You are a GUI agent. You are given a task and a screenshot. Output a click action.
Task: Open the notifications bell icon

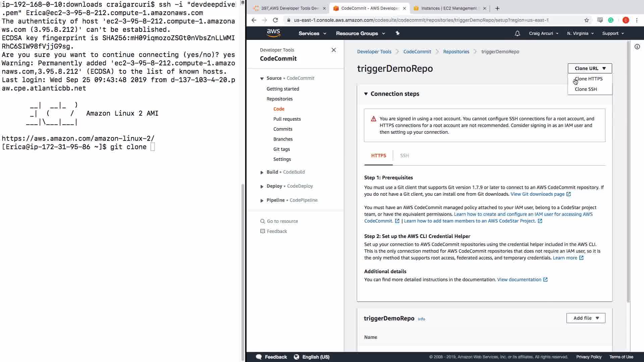(517, 34)
